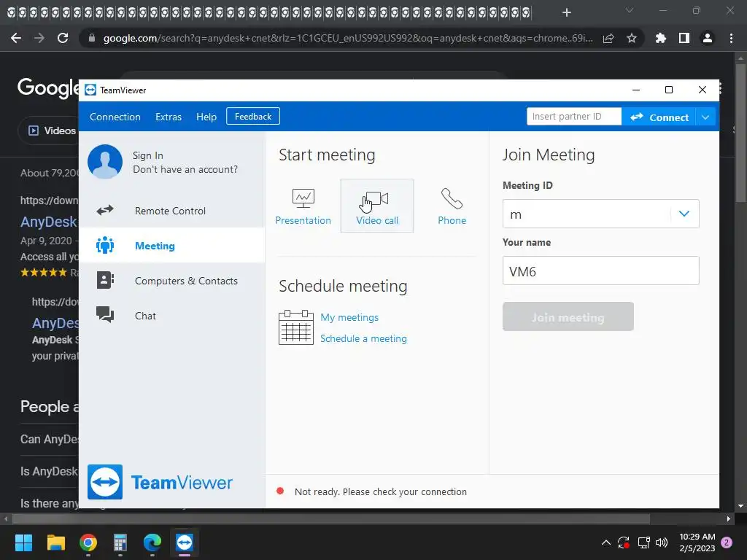The width and height of the screenshot is (747, 560).
Task: Open Windows Start menu
Action: click(23, 542)
